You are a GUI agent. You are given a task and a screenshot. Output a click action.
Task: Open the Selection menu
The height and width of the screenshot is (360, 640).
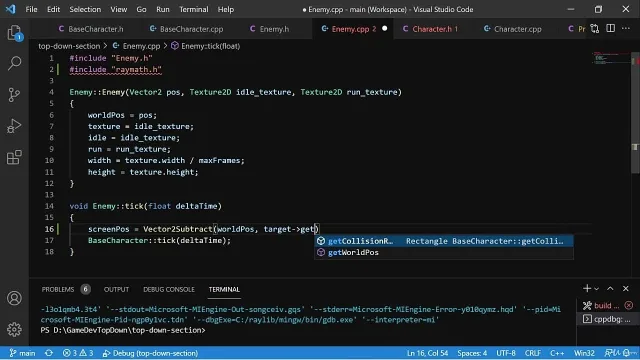85,9
